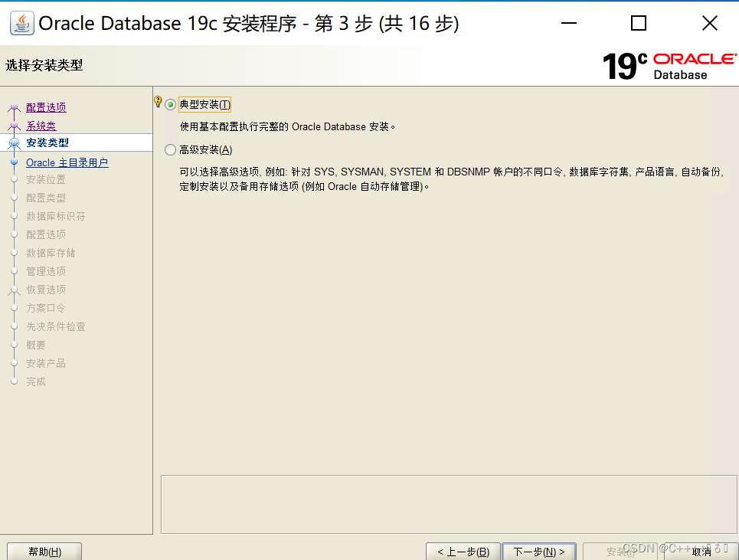Click the 安装产品 step text
The height and width of the screenshot is (560, 739).
46,363
